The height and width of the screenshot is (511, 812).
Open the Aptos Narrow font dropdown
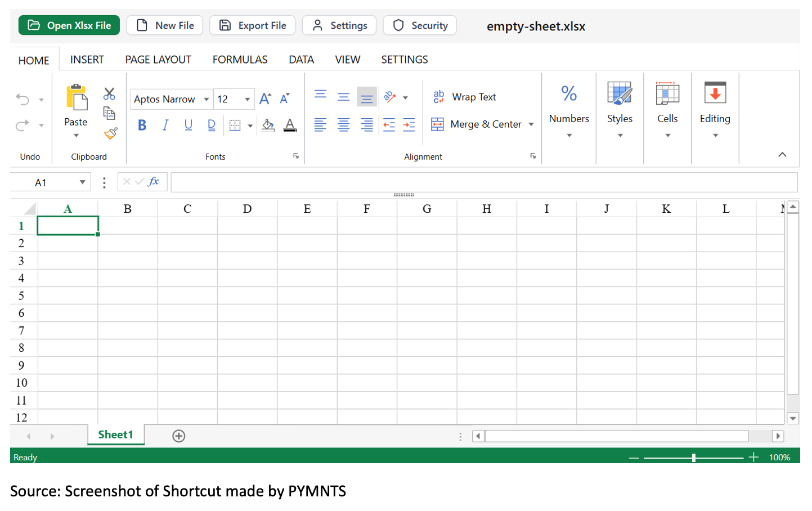click(207, 100)
